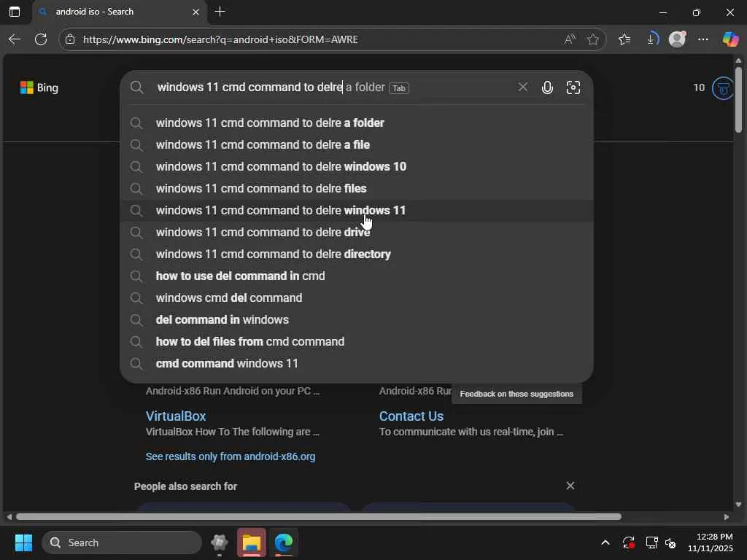Image resolution: width=747 pixels, height=560 pixels.
Task: Click the muted volume tray icon
Action: (670, 542)
